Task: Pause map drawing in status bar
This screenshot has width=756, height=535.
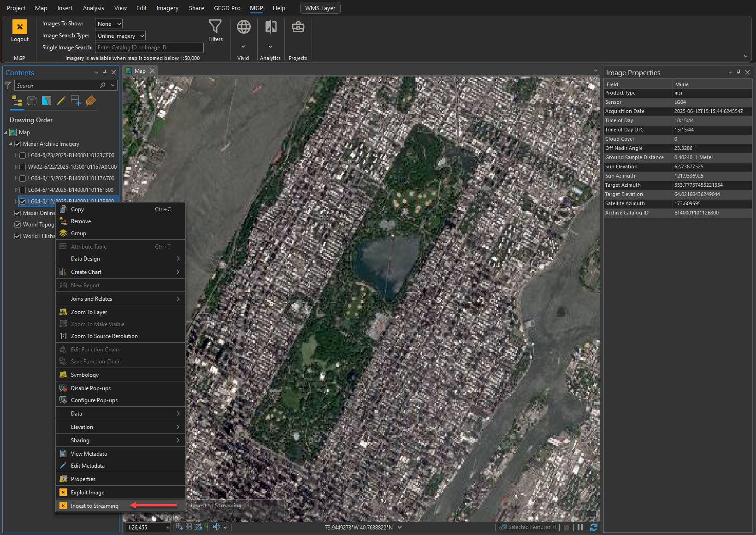Action: click(x=580, y=527)
